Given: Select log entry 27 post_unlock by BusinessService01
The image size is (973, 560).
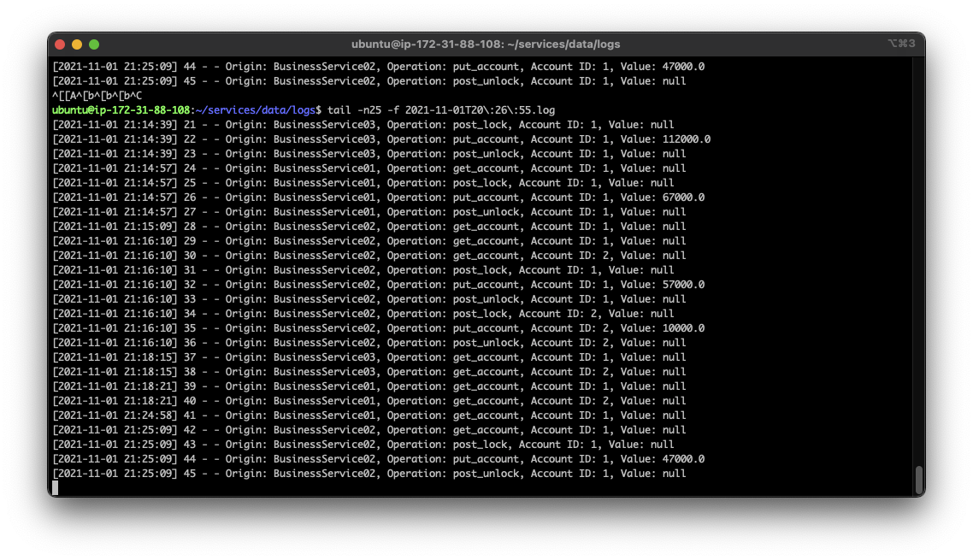Looking at the screenshot, I should point(369,212).
